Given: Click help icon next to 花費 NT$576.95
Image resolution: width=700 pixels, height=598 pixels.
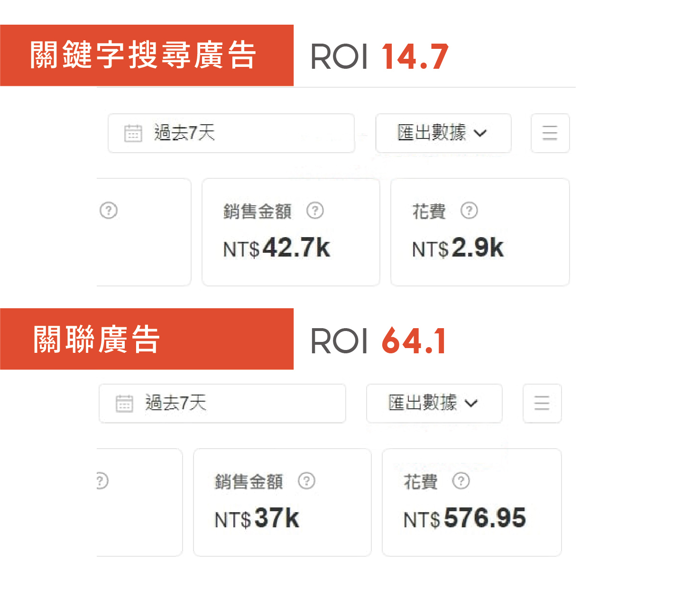Looking at the screenshot, I should pos(461,481).
